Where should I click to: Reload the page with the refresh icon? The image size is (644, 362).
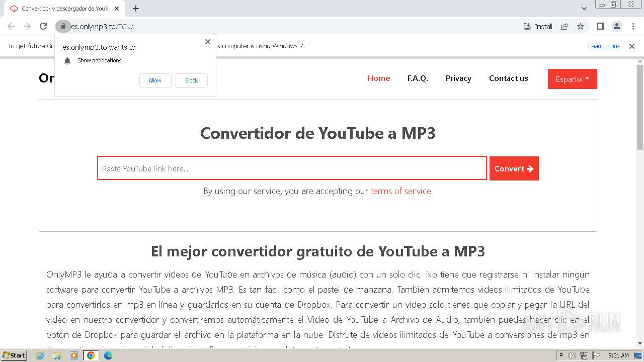coord(43,26)
